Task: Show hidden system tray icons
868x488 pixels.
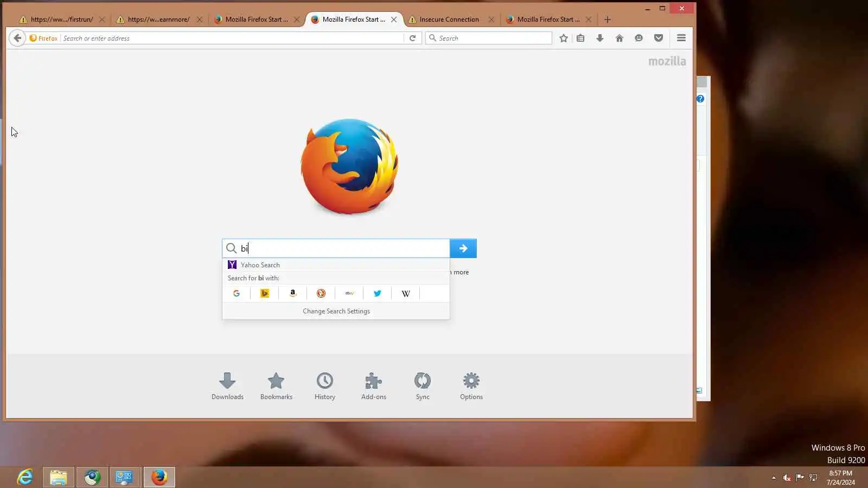Action: tap(774, 478)
